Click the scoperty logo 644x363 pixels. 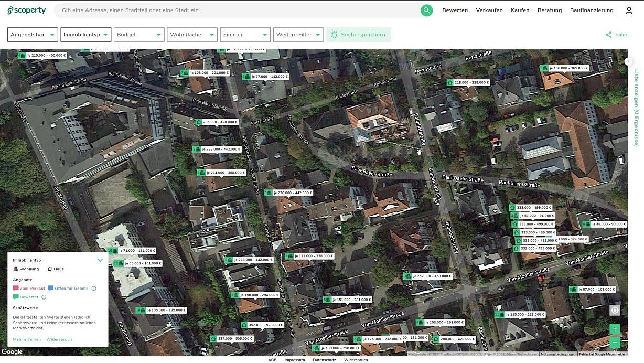[x=27, y=10]
